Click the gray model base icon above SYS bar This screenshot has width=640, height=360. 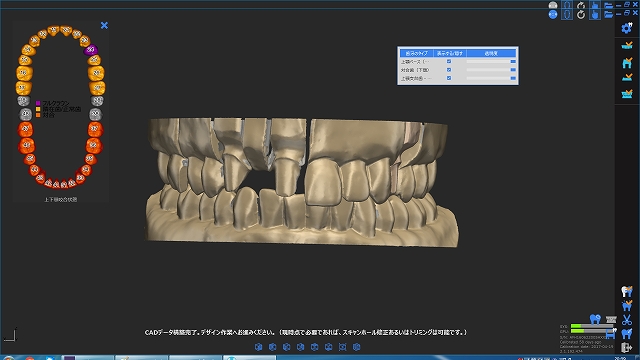[x=611, y=319]
